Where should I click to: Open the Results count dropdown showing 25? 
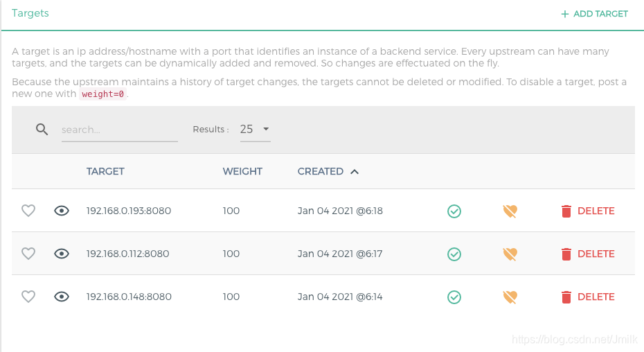pyautogui.click(x=255, y=130)
